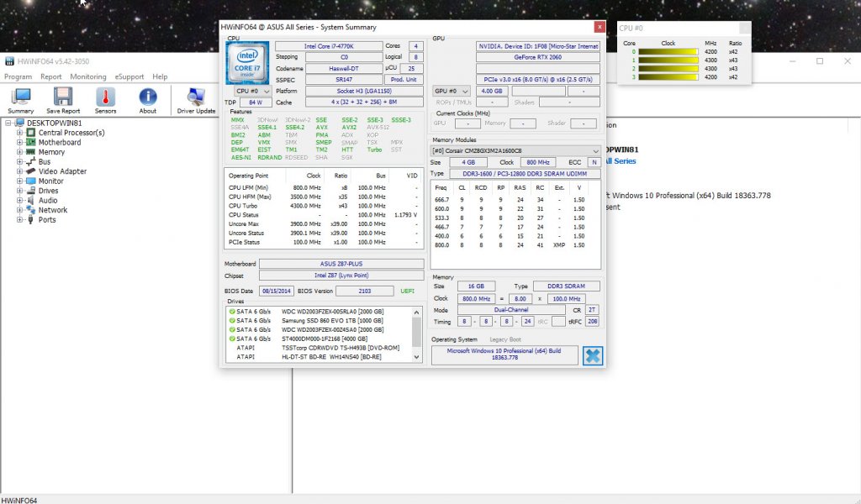
Task: Click the Ports plug tree icon
Action: (x=31, y=219)
